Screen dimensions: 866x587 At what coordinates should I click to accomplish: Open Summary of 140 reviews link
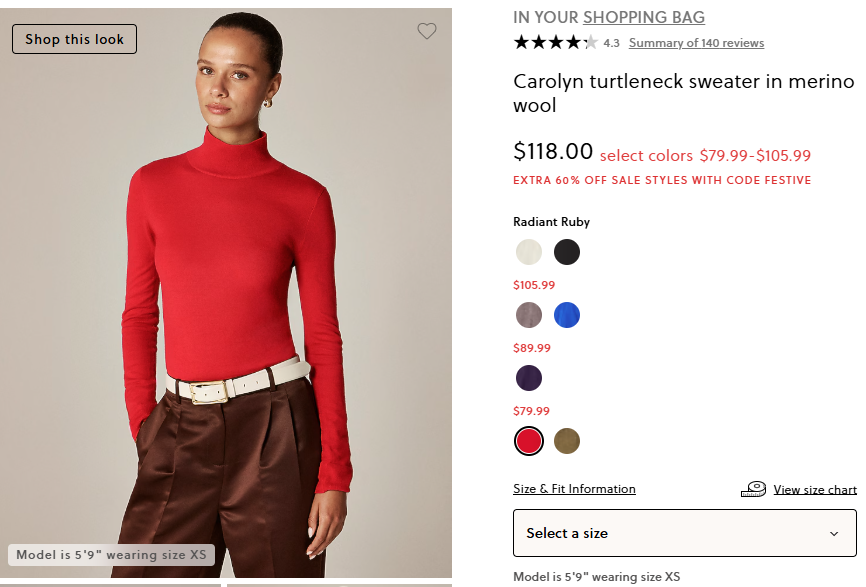click(x=696, y=43)
